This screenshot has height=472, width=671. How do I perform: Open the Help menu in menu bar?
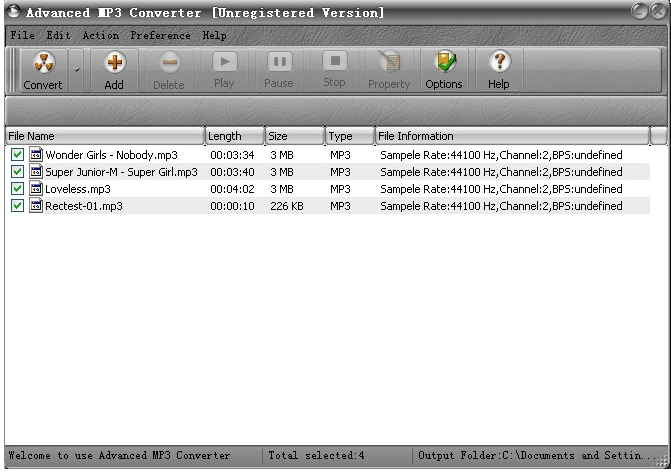click(214, 35)
